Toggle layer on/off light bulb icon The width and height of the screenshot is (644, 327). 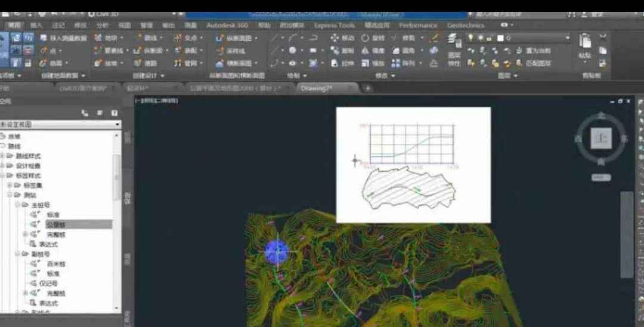coord(470,38)
